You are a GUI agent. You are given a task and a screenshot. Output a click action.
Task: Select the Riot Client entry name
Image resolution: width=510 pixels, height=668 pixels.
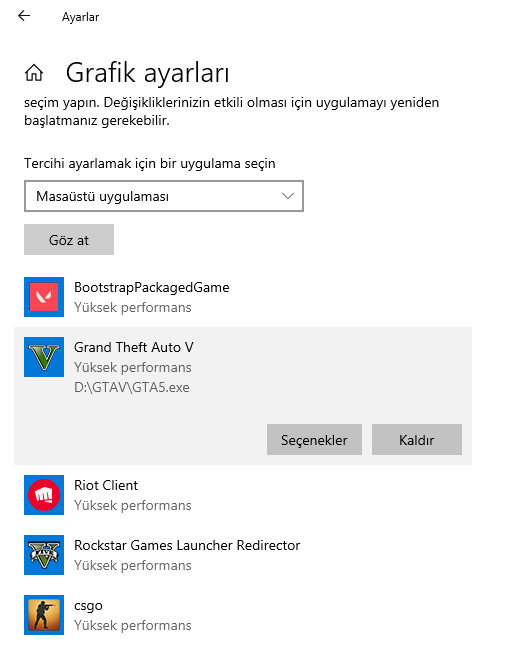tap(106, 485)
